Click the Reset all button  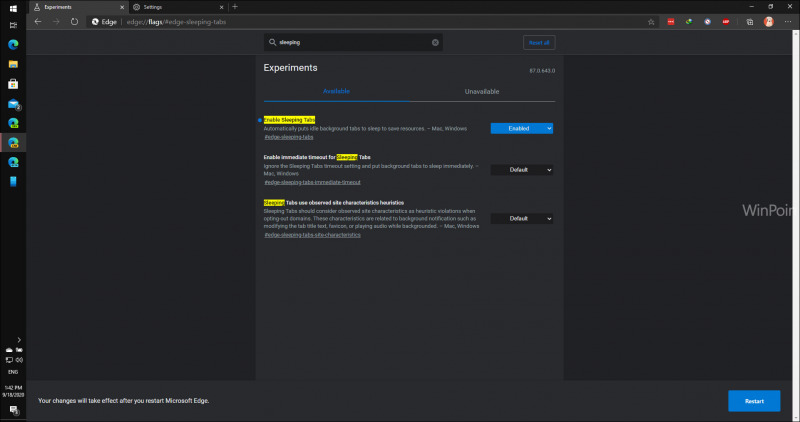click(x=539, y=42)
